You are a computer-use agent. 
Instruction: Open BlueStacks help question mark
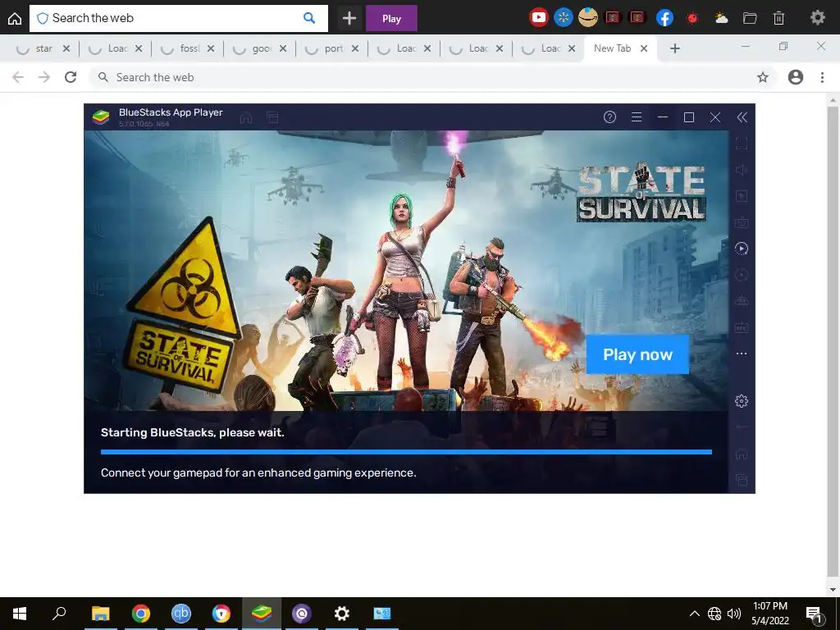(x=609, y=116)
